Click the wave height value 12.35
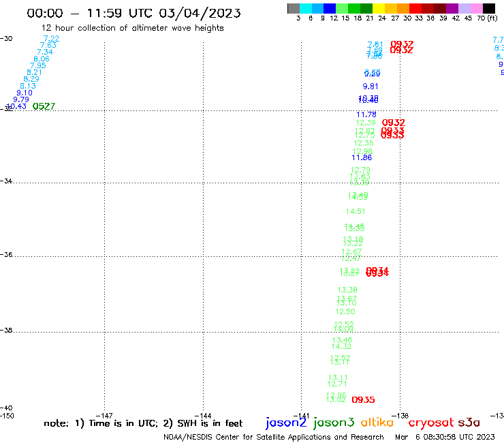 pos(364,143)
